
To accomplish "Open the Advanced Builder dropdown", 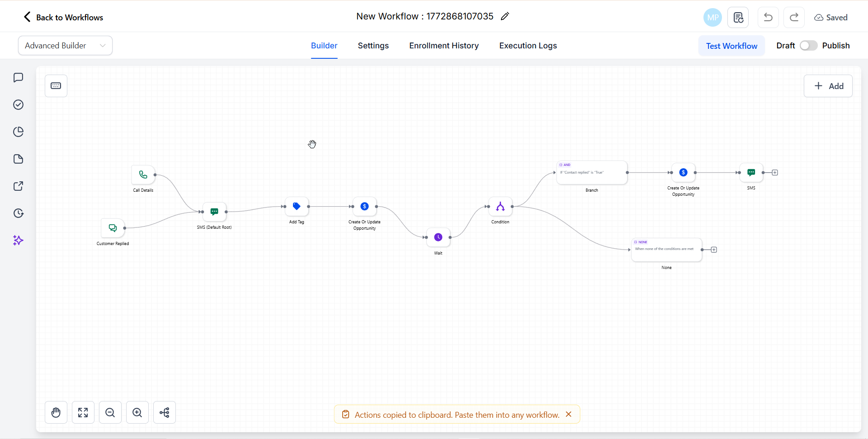I will pyautogui.click(x=65, y=45).
